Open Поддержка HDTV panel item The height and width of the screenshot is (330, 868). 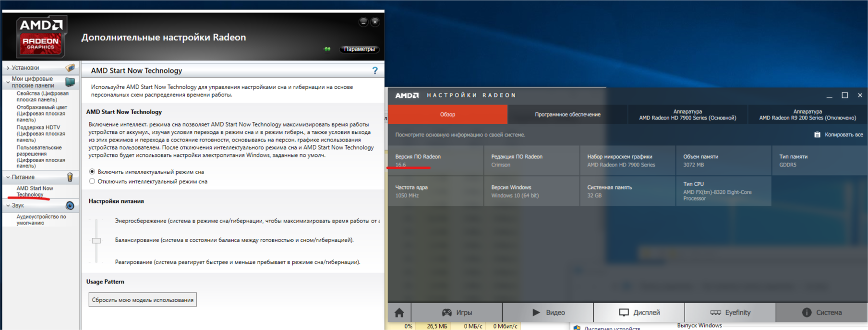point(41,134)
